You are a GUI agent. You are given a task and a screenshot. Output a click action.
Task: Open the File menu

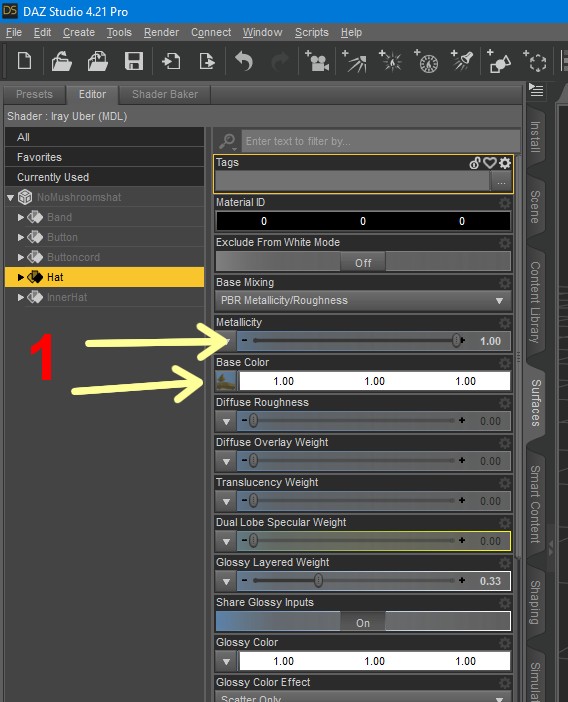[x=14, y=32]
